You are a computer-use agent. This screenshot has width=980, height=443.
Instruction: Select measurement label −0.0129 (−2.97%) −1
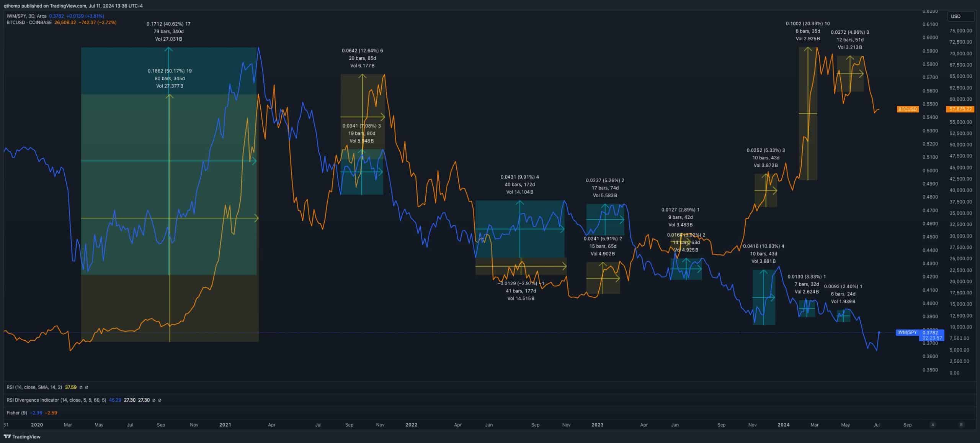(521, 284)
